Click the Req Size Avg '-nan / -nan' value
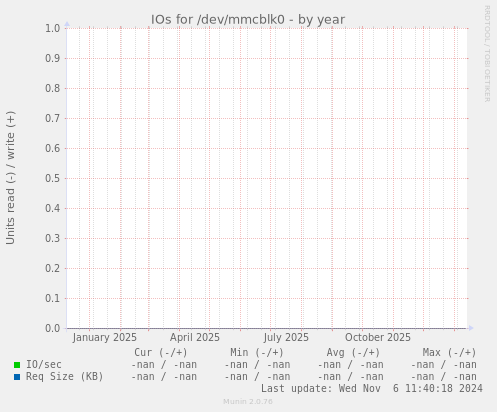 point(350,377)
